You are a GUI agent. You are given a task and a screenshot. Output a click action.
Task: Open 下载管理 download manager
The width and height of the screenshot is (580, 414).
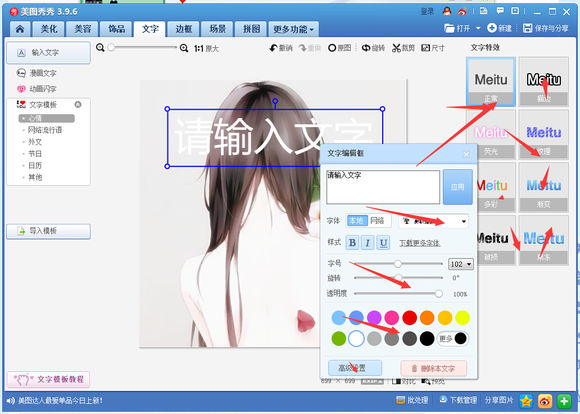(x=458, y=400)
